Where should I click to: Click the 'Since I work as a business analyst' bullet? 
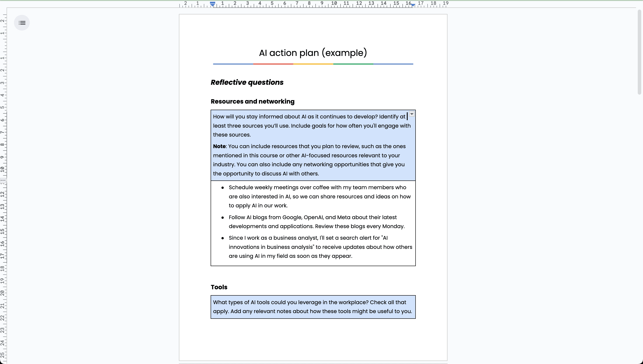pyautogui.click(x=320, y=247)
